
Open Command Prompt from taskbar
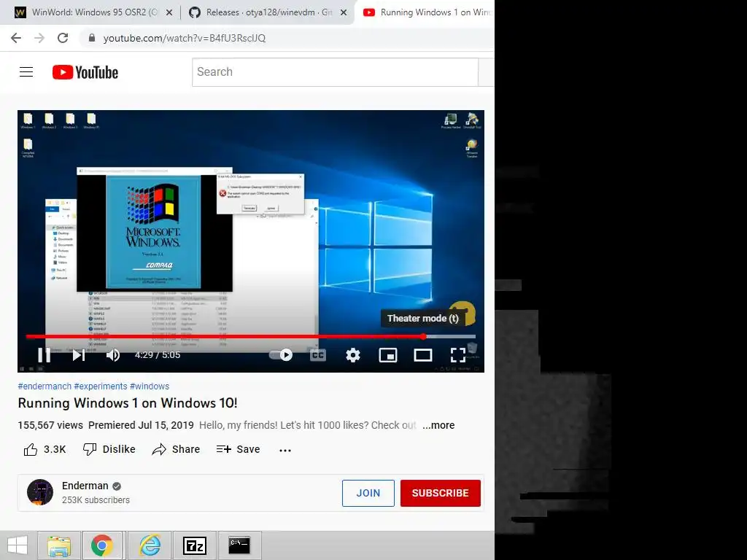point(239,545)
